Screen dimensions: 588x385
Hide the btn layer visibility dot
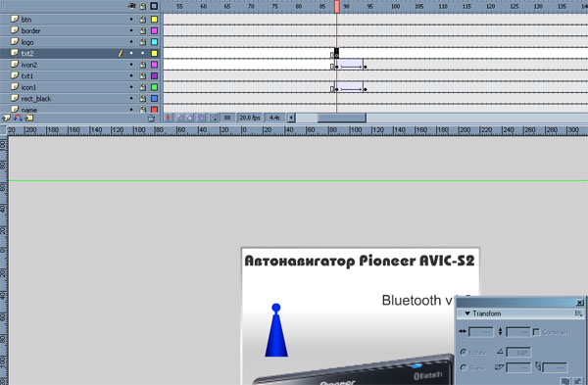(x=131, y=20)
